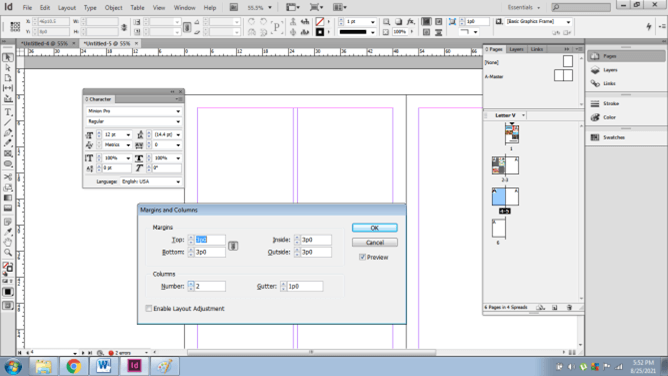The image size is (668, 376).
Task: Select the Scissors tool
Action: [x=8, y=177]
